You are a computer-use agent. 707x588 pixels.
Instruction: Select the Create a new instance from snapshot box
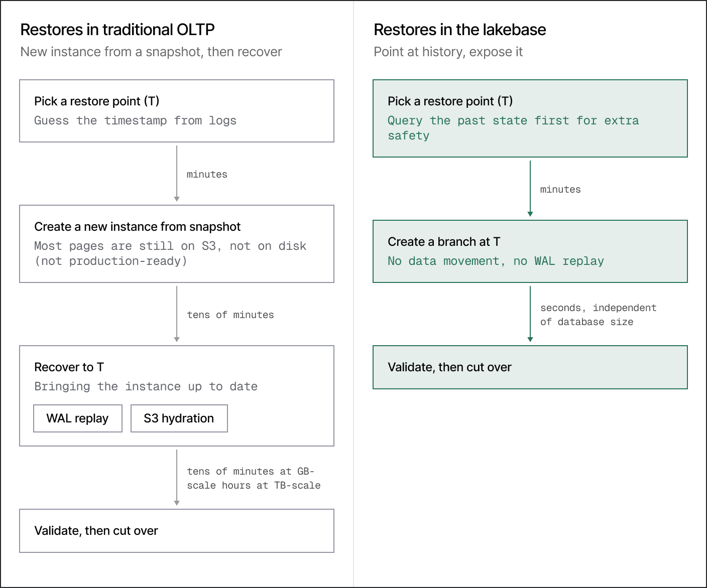pyautogui.click(x=177, y=244)
